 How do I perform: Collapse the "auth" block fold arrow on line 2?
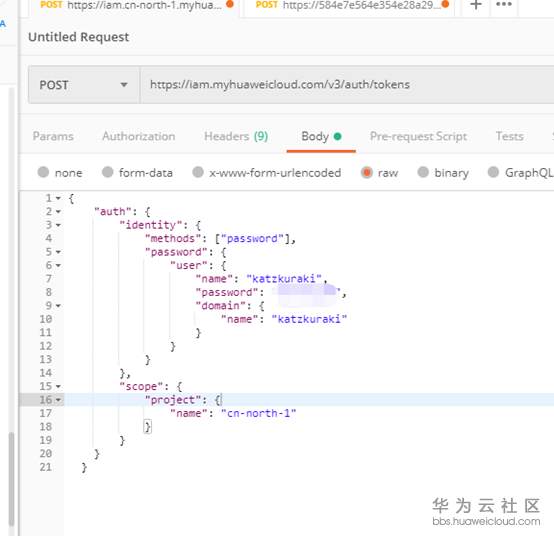point(58,212)
